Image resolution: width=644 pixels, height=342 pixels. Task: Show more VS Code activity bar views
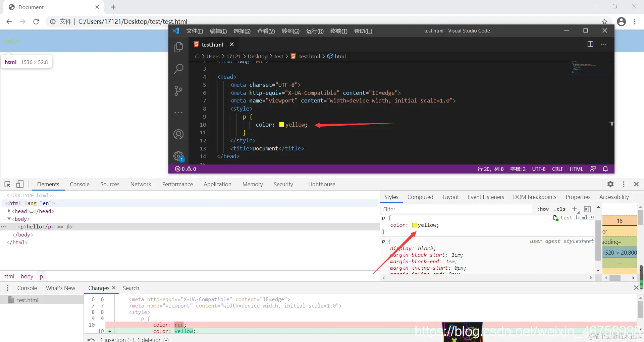click(x=178, y=113)
